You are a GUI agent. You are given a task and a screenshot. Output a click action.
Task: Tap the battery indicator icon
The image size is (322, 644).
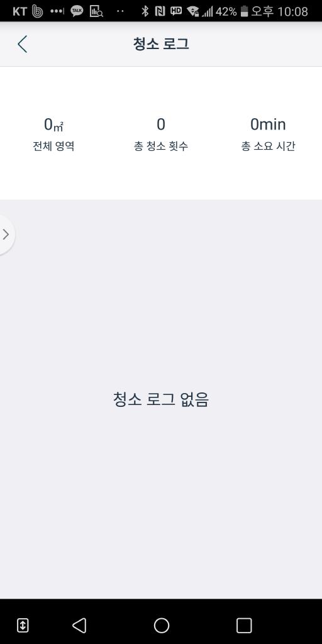(x=245, y=11)
